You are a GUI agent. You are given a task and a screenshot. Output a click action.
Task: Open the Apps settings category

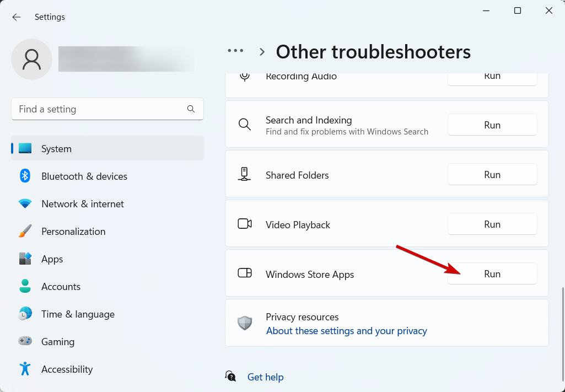pos(107,259)
